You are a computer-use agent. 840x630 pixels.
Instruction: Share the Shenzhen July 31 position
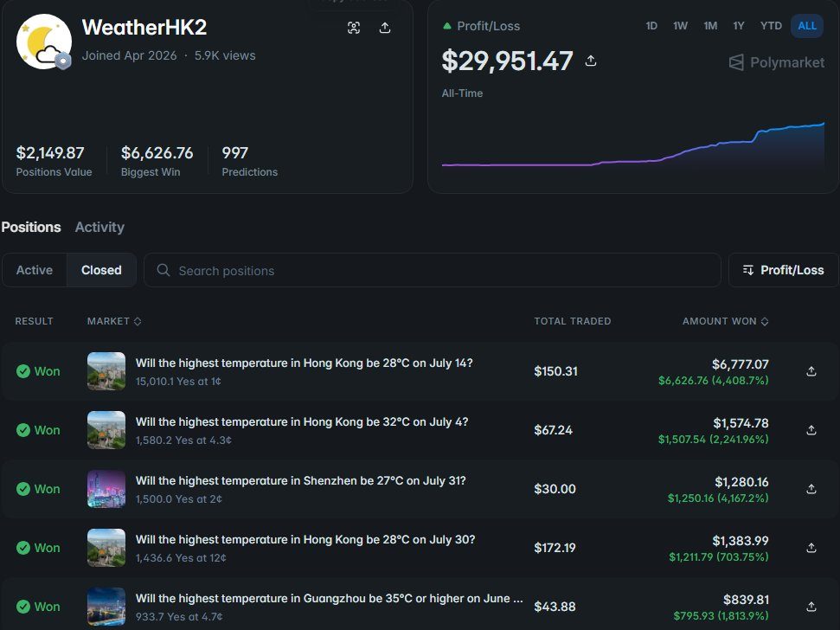[x=811, y=489]
